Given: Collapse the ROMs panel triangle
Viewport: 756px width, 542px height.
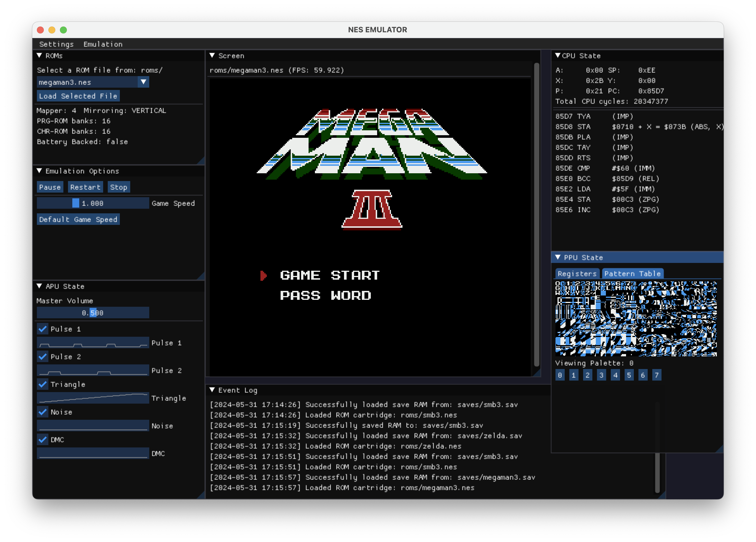Looking at the screenshot, I should (x=39, y=55).
